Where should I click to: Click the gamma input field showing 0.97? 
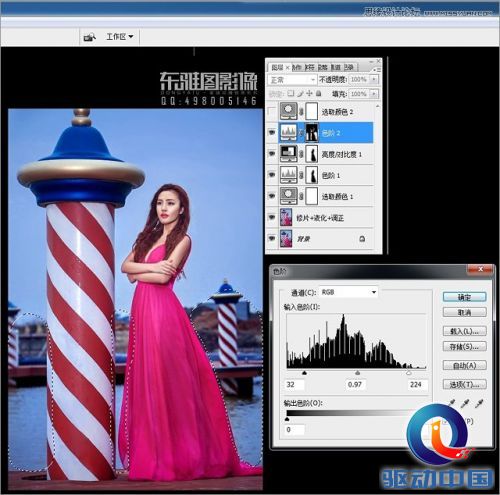356,384
